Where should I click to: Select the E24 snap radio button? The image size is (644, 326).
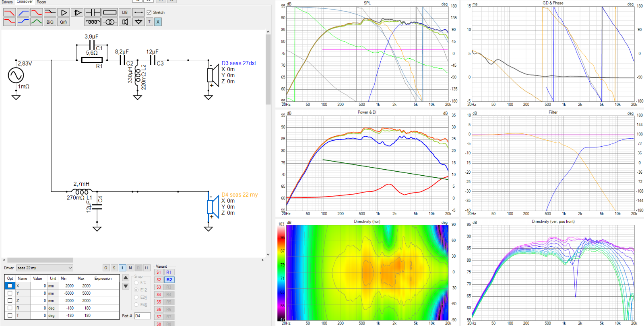click(x=136, y=297)
